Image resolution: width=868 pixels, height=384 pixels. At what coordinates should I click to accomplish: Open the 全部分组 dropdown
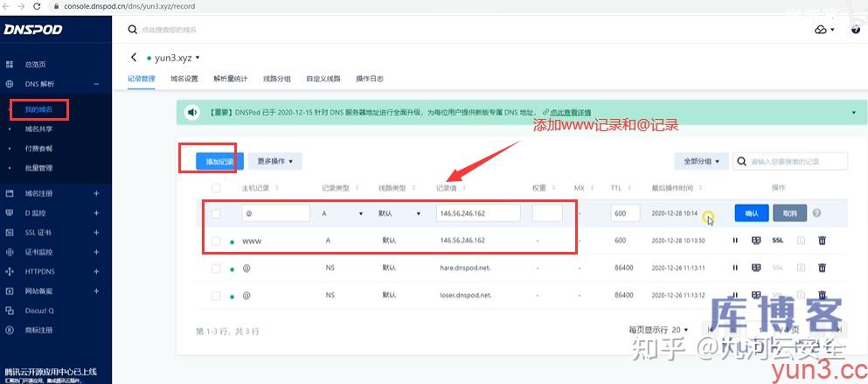pyautogui.click(x=701, y=161)
